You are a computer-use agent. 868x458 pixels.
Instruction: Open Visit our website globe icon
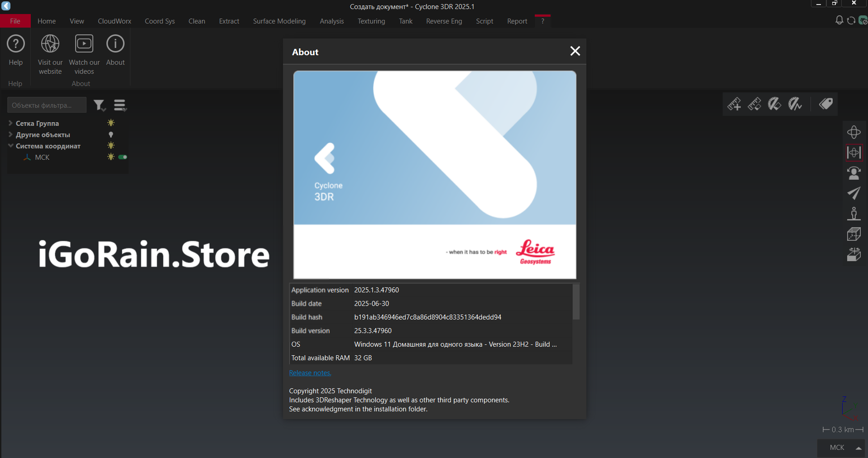(x=50, y=44)
